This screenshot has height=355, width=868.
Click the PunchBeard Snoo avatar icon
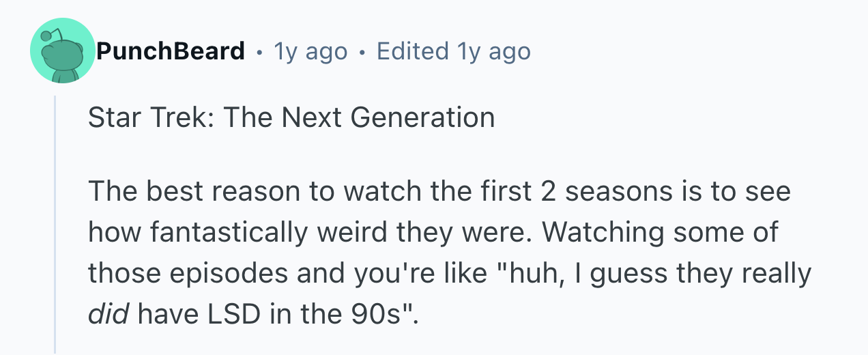tap(62, 51)
